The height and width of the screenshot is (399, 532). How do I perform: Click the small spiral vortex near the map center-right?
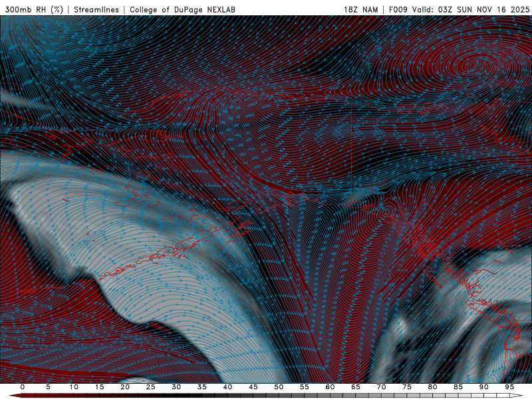386,213
